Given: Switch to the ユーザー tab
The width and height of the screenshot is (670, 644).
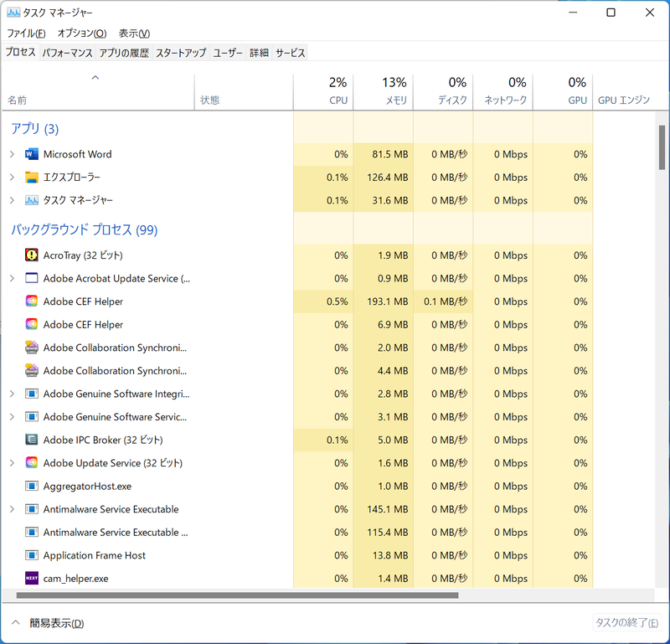Looking at the screenshot, I should [228, 53].
